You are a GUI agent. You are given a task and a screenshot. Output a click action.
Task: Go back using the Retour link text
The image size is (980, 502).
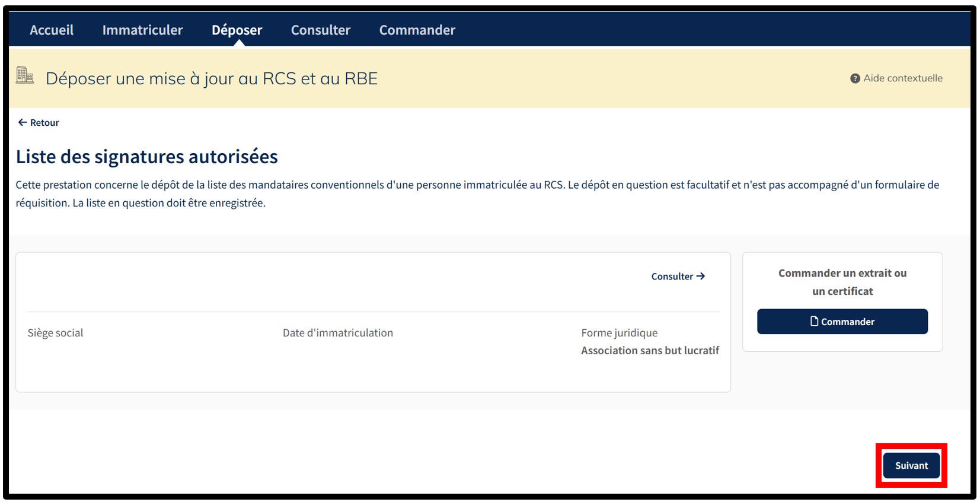click(44, 123)
